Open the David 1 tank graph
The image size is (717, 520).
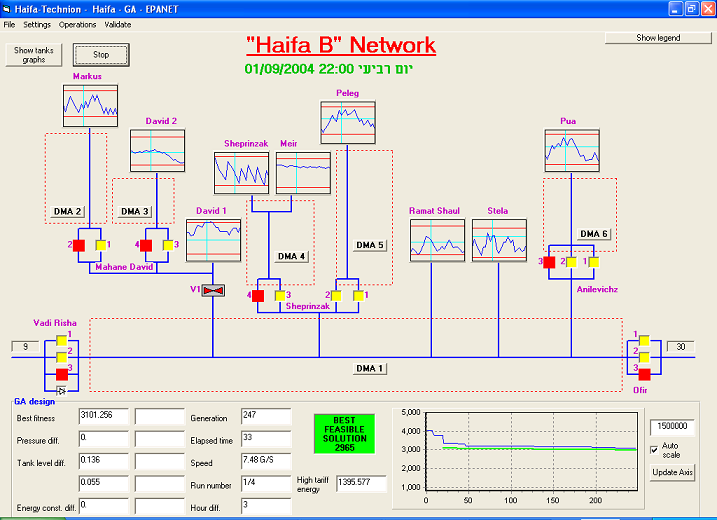[213, 241]
